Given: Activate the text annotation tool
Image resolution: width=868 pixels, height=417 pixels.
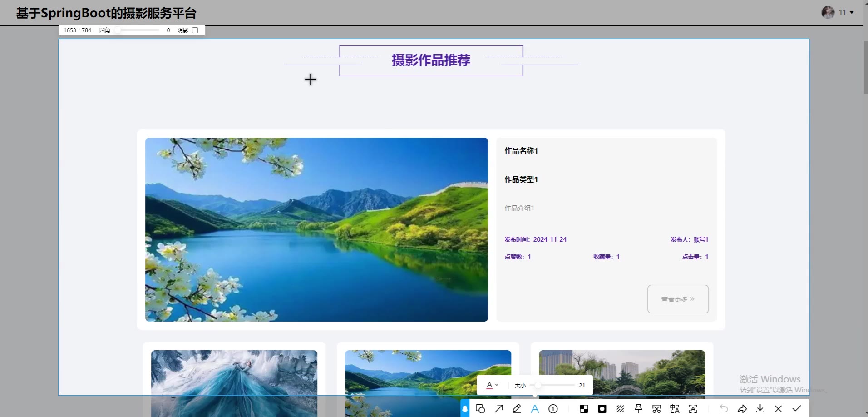Looking at the screenshot, I should [x=535, y=409].
